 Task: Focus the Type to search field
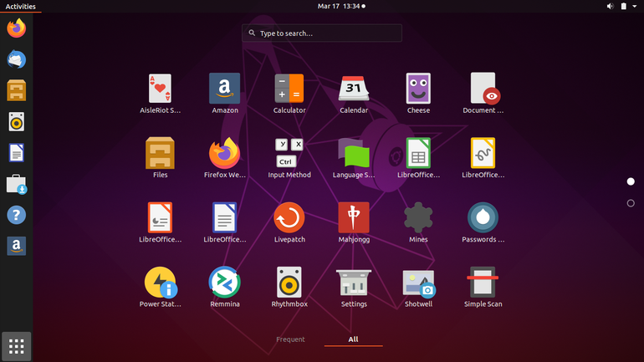point(322,33)
